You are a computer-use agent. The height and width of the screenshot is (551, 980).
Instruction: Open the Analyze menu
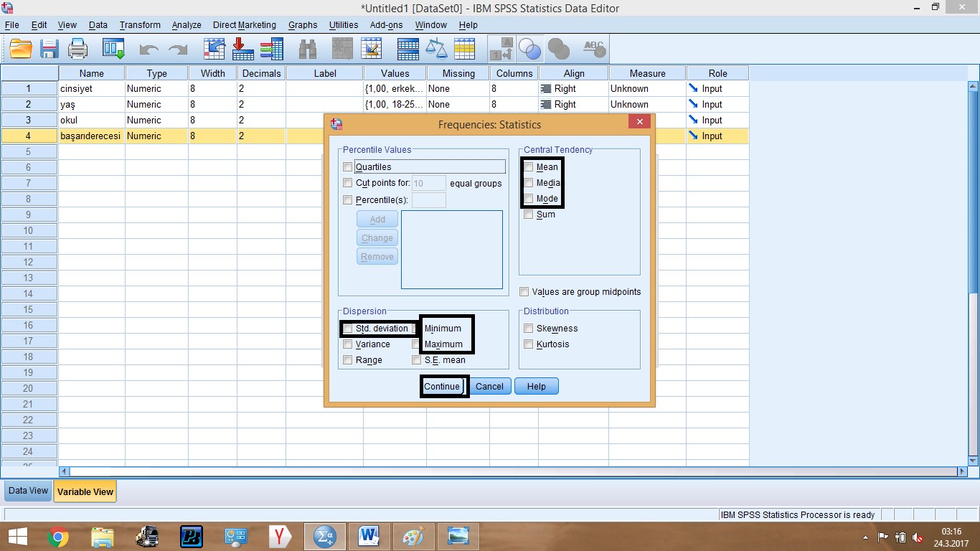click(187, 25)
